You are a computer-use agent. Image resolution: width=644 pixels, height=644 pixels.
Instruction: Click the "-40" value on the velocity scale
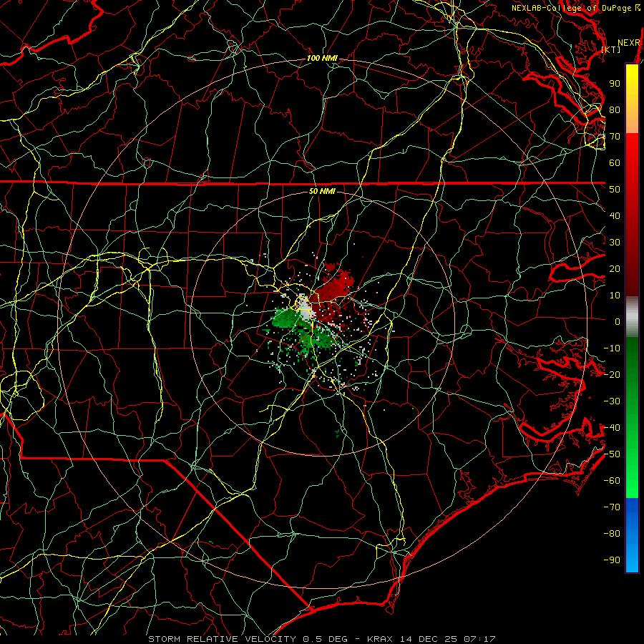[x=612, y=428]
